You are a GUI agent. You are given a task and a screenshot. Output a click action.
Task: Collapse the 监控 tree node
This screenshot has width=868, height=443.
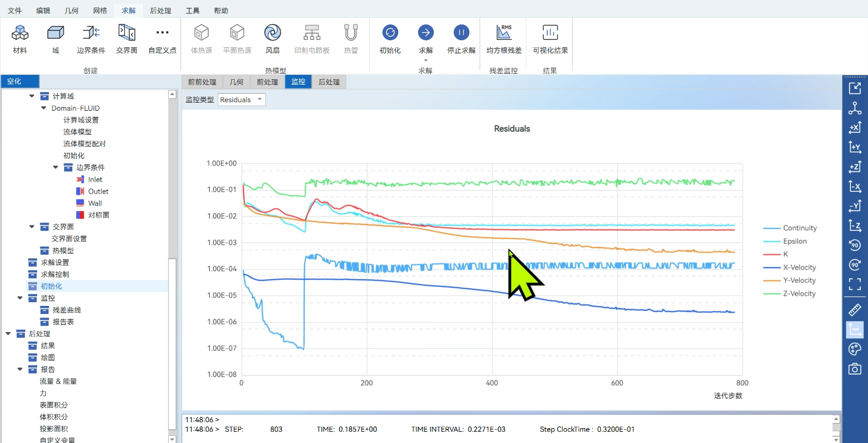coord(20,298)
